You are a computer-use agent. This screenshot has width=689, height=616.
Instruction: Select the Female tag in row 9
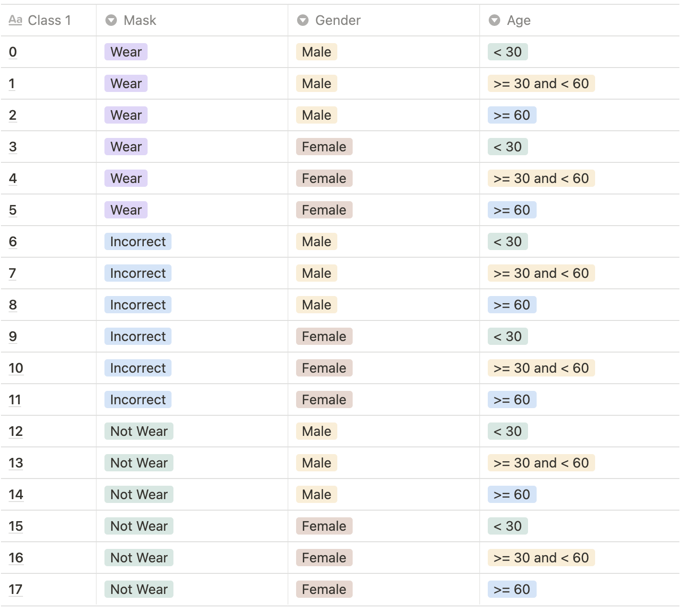324,336
